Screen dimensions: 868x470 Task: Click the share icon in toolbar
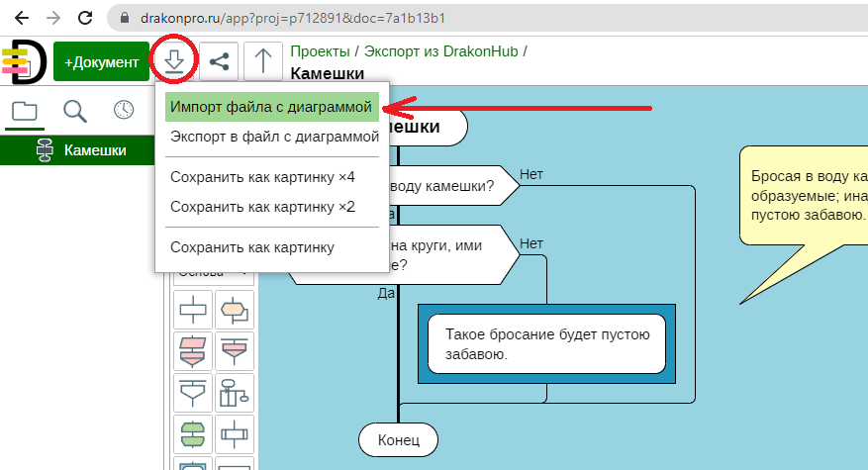coord(219,61)
